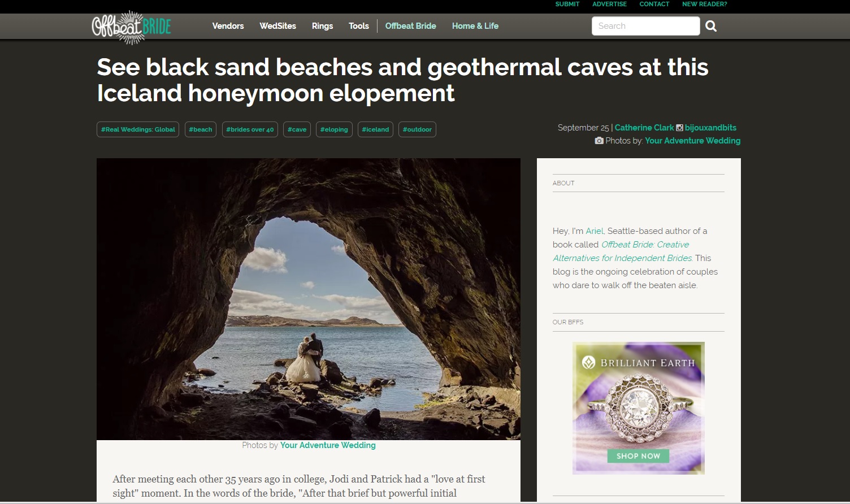Click the Ariel link in About
This screenshot has width=850, height=504.
594,231
